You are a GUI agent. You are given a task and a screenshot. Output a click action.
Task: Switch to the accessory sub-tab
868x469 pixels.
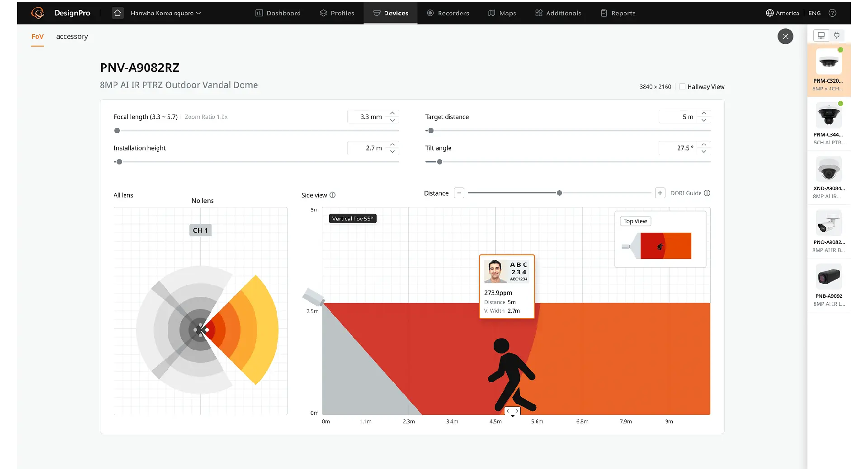tap(72, 37)
